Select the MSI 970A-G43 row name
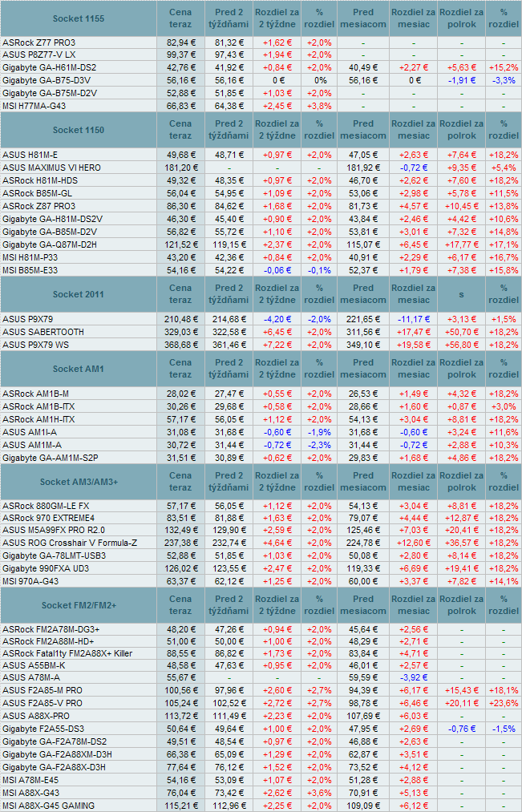 coord(30,581)
